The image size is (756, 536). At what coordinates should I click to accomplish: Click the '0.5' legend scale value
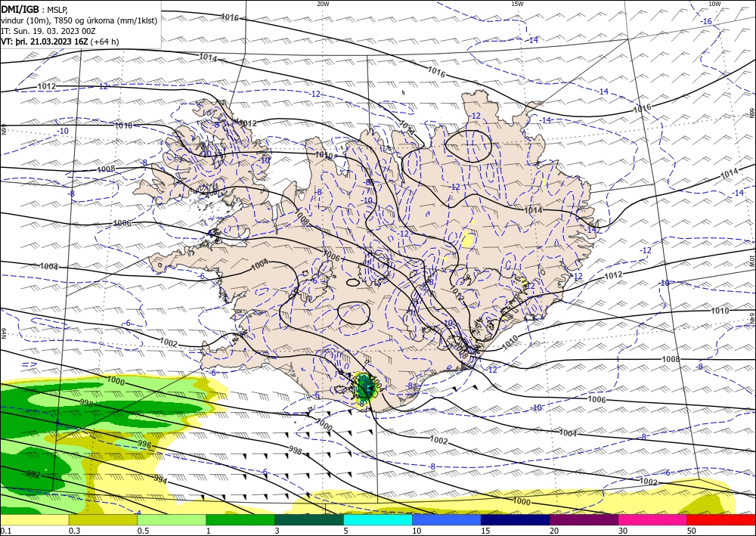(143, 531)
